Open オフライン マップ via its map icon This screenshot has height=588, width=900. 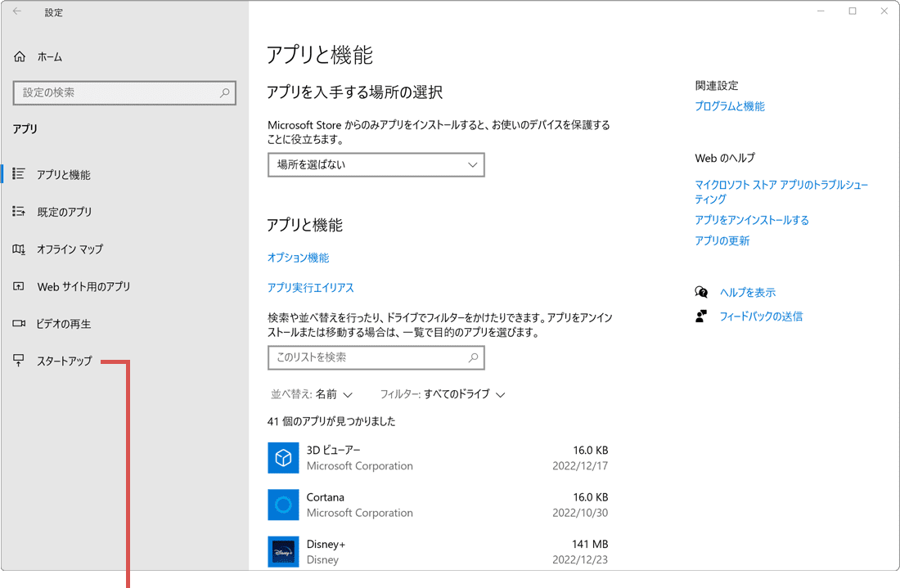coord(19,249)
